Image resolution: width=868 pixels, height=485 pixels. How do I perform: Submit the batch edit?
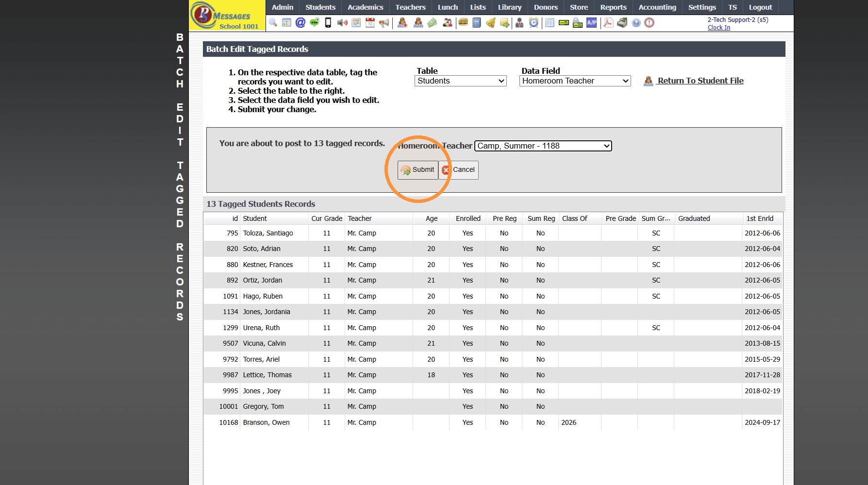[x=418, y=170]
